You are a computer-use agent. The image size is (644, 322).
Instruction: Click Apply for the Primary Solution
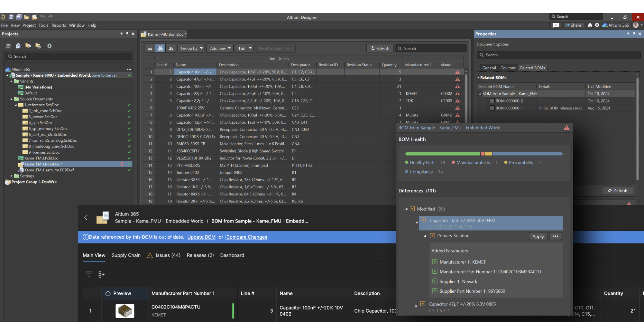pyautogui.click(x=538, y=236)
